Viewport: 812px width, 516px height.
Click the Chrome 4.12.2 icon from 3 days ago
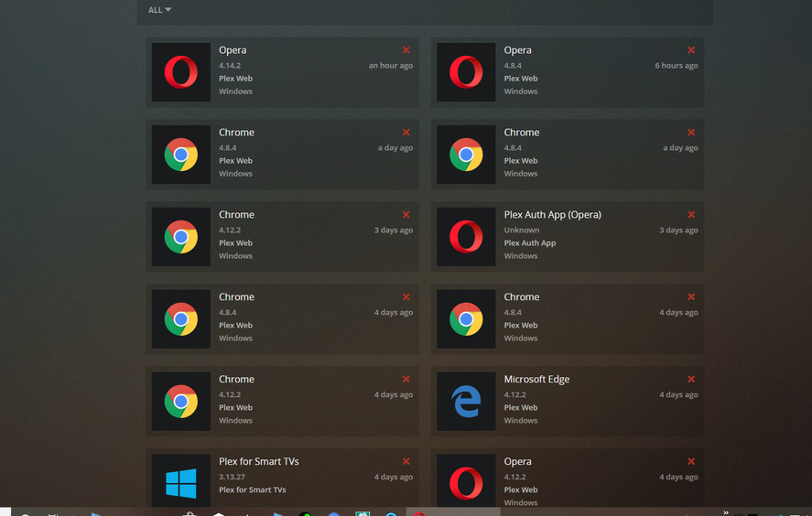coord(180,237)
